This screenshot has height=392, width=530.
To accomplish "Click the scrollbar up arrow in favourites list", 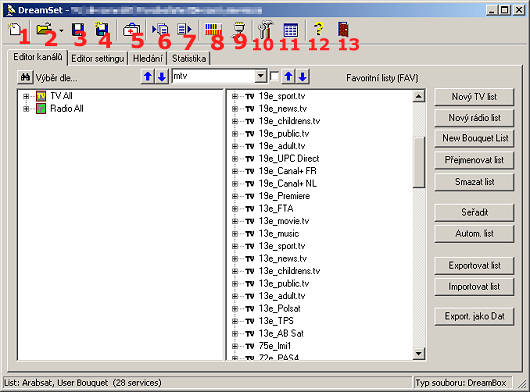I will [x=418, y=97].
